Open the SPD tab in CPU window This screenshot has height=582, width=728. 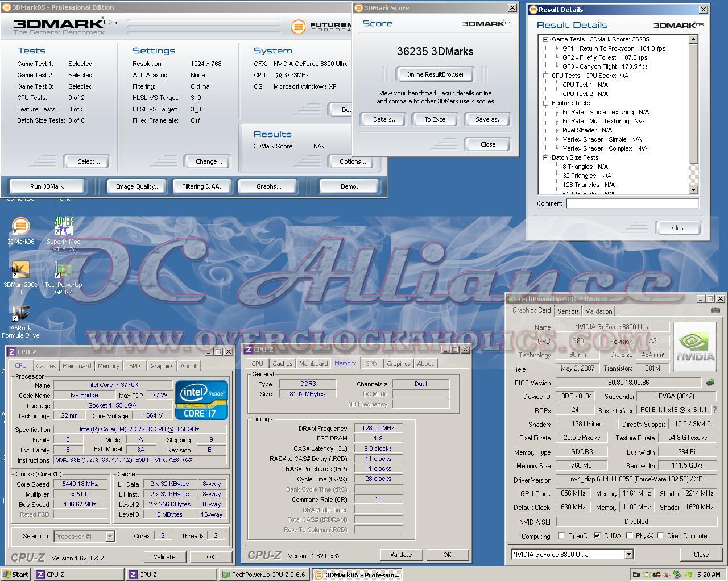tap(134, 366)
